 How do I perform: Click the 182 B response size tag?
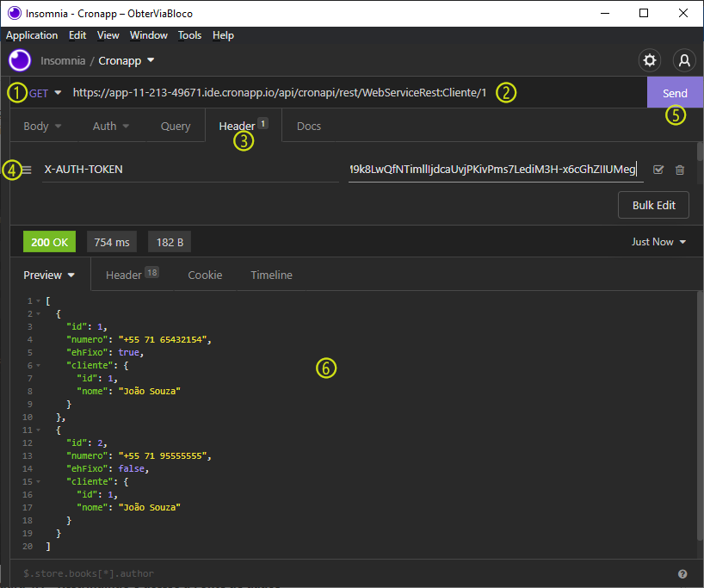click(170, 242)
